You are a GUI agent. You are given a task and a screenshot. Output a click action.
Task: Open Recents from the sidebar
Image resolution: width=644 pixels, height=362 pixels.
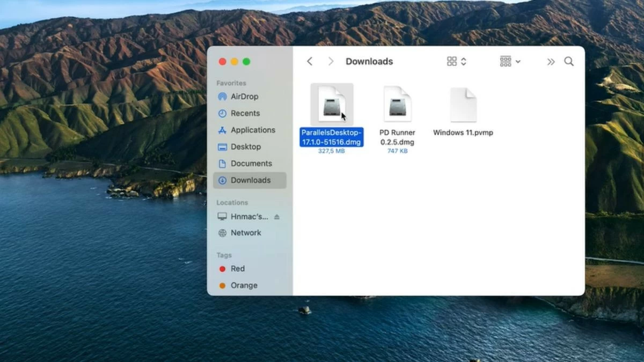(245, 113)
